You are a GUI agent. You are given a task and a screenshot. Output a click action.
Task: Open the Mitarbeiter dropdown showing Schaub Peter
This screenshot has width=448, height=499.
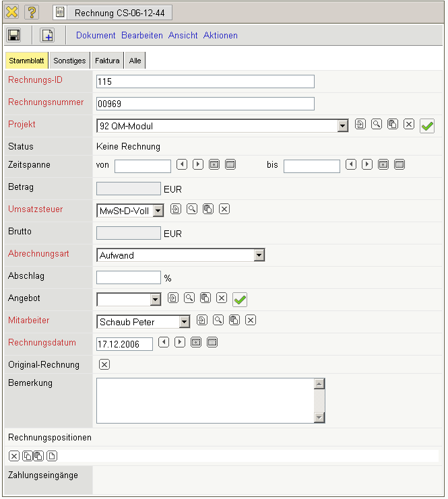click(x=184, y=322)
